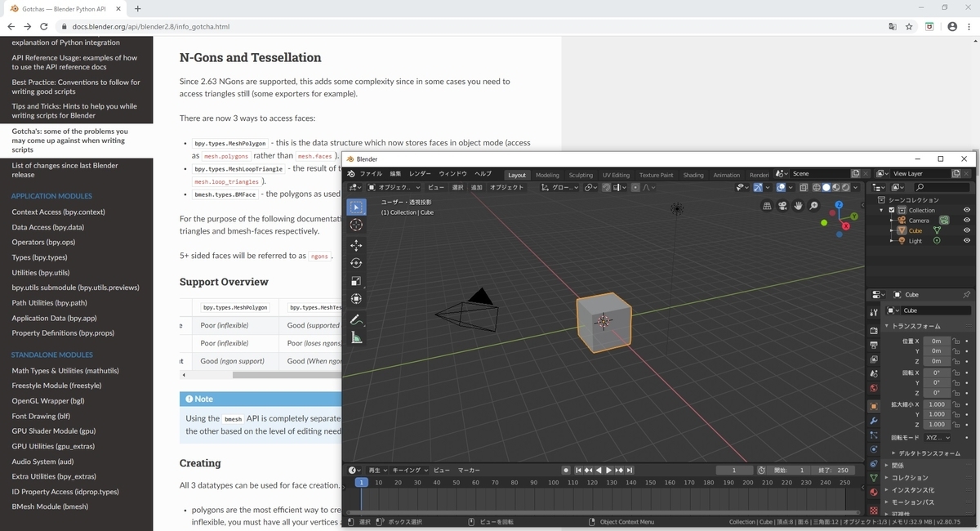
Task: Open the レンダー menu in Blender
Action: click(x=424, y=173)
